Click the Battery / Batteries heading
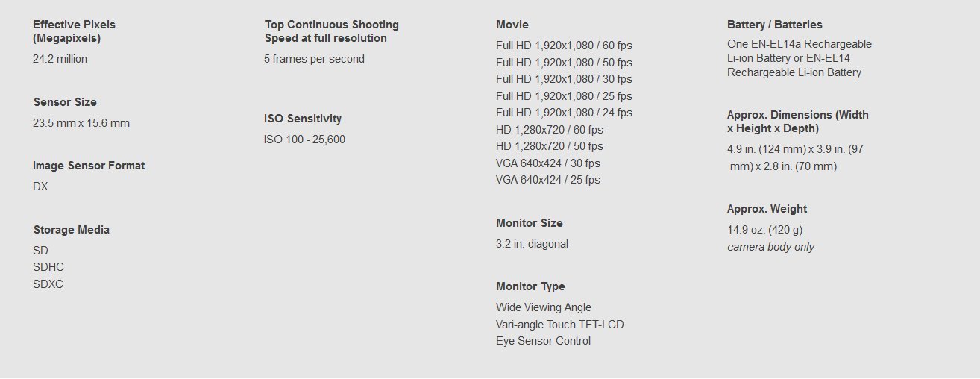Screen dimensions: 980x379 point(774,24)
